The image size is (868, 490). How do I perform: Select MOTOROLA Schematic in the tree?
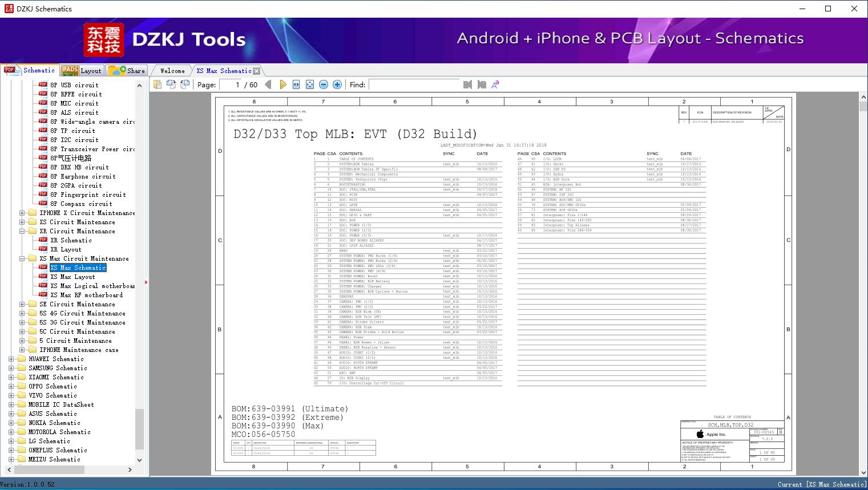coord(59,432)
